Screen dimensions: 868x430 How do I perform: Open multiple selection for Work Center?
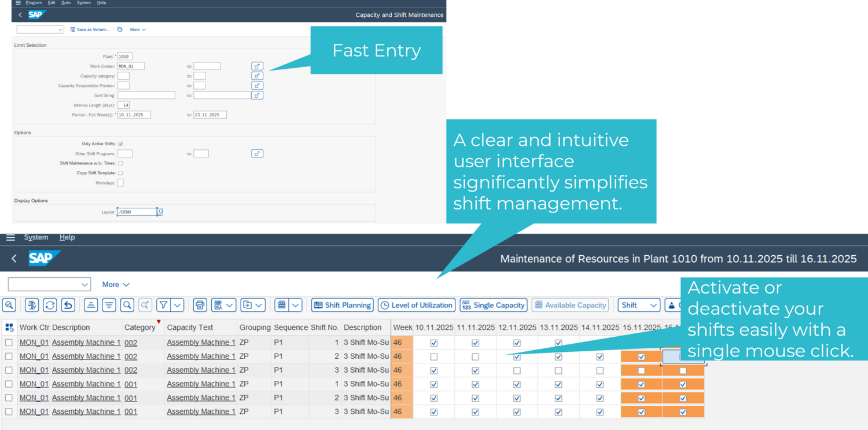[x=258, y=66]
